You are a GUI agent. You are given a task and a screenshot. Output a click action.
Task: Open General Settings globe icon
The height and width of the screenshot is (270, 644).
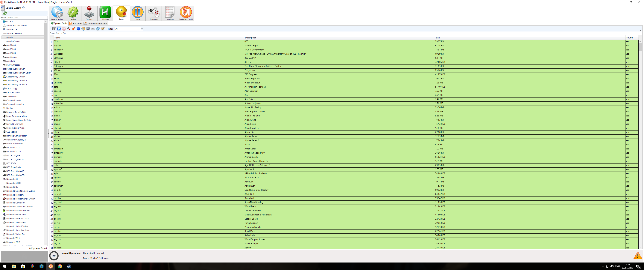pos(57,13)
